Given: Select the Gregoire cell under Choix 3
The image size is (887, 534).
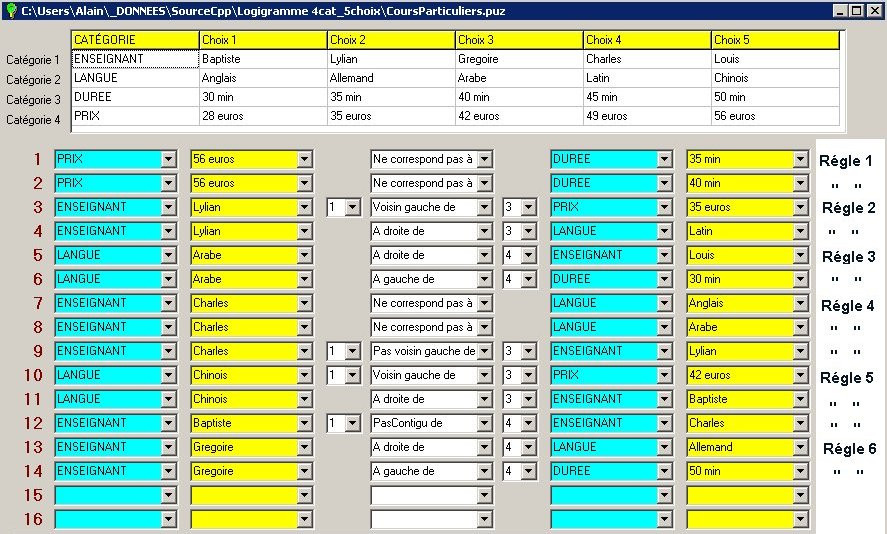Looking at the screenshot, I should [x=519, y=59].
